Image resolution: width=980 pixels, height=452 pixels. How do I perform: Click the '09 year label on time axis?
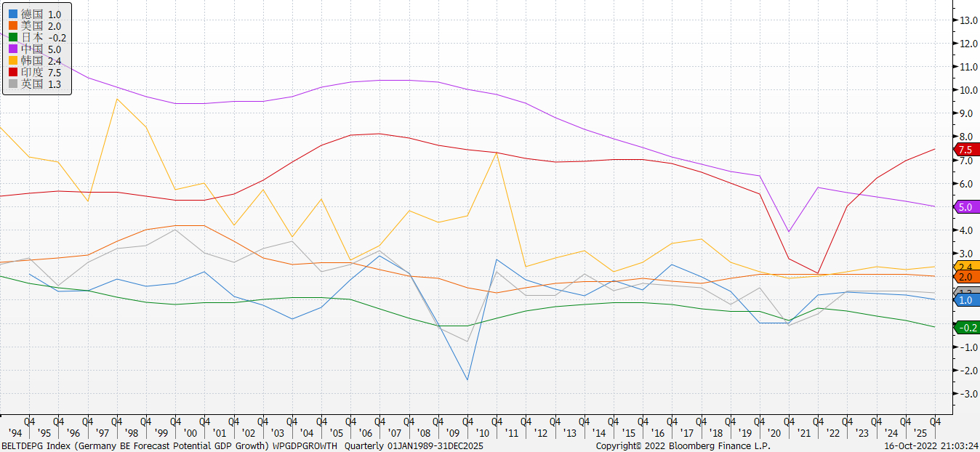[x=452, y=433]
